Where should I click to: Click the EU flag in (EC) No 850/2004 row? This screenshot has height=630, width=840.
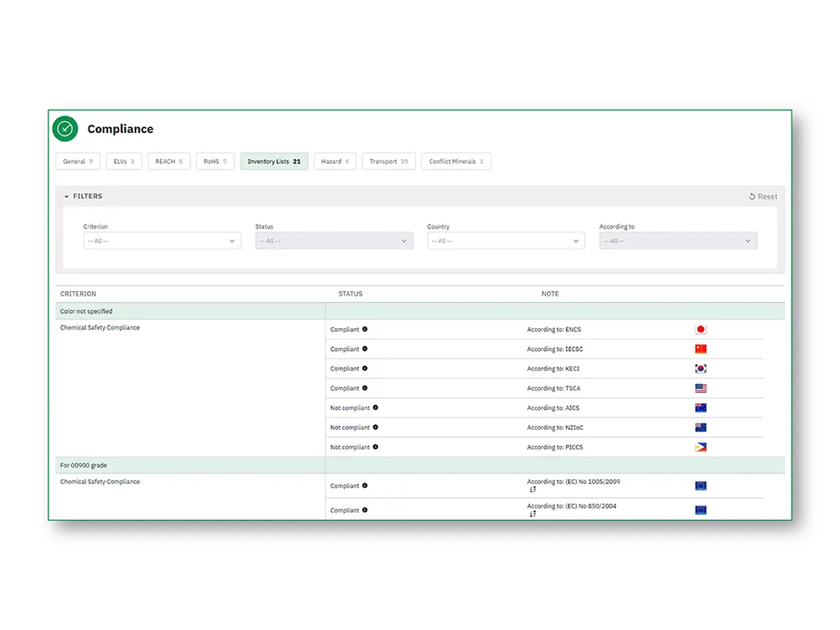point(701,510)
